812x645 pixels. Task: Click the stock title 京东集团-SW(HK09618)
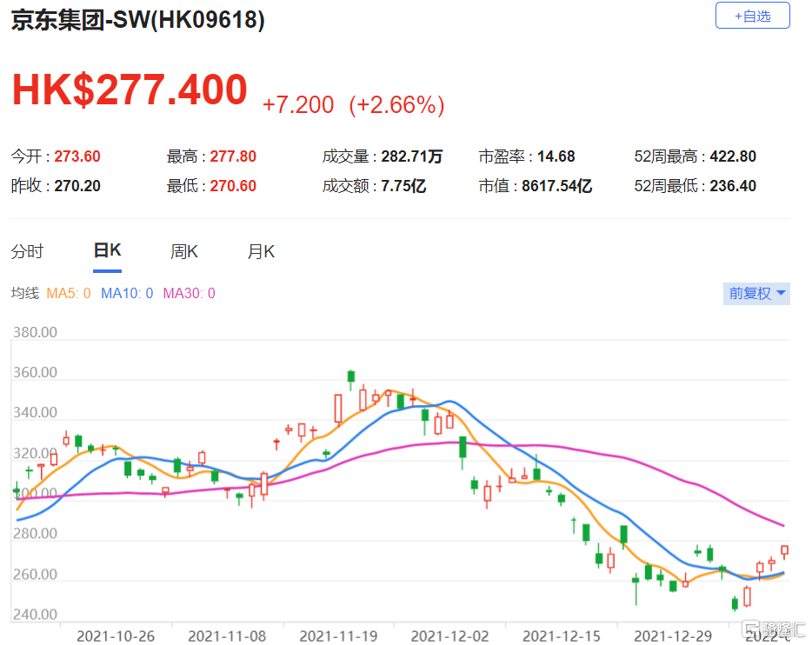pos(137,20)
